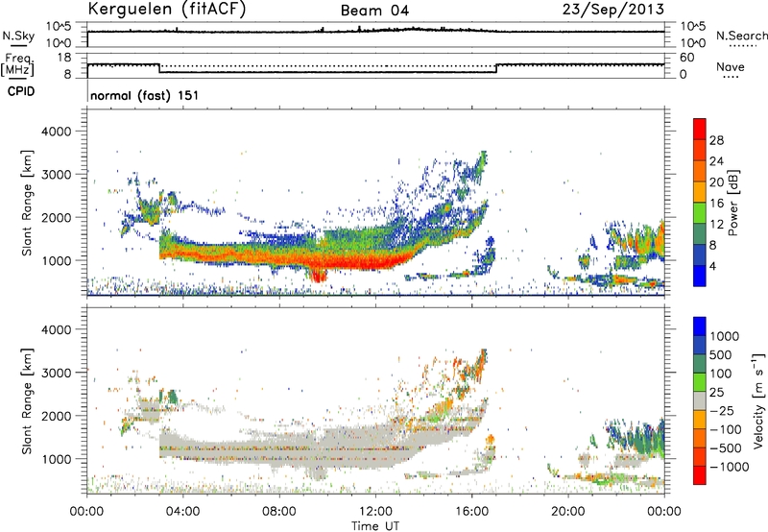Viewport: 768px width, 532px height.
Task: Select the 12:00 time tick label
Action: tap(375, 512)
